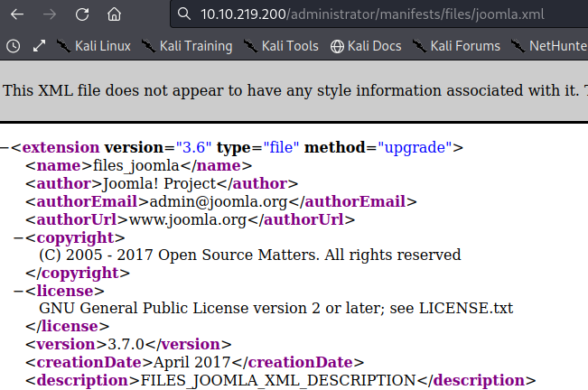Image resolution: width=588 pixels, height=390 pixels.
Task: Click the version value 3.7.0
Action: pyautogui.click(x=126, y=344)
